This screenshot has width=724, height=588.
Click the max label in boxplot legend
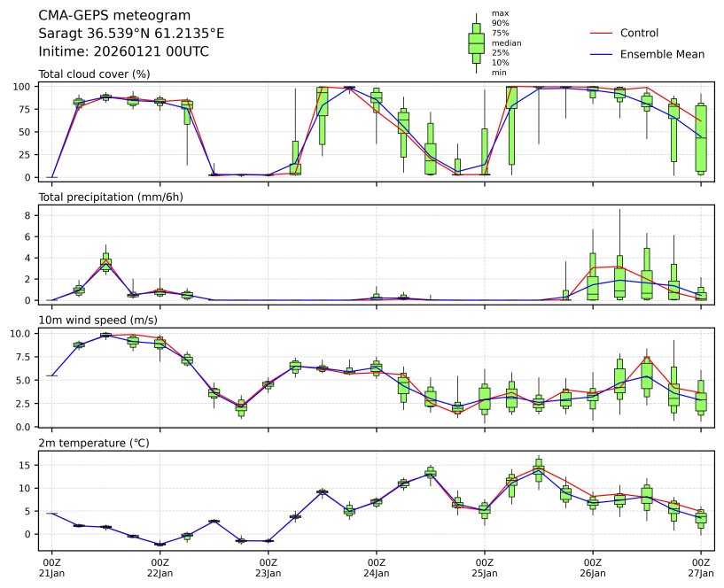[500, 13]
